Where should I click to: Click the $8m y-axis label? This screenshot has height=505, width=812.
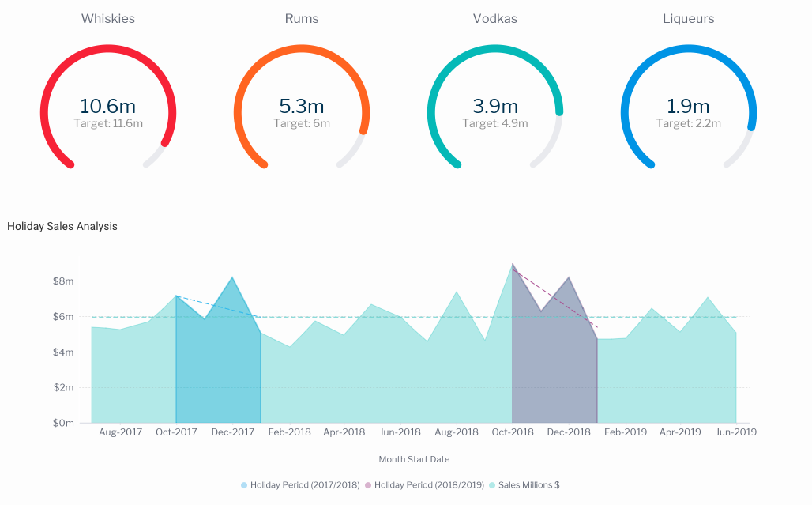coord(63,281)
